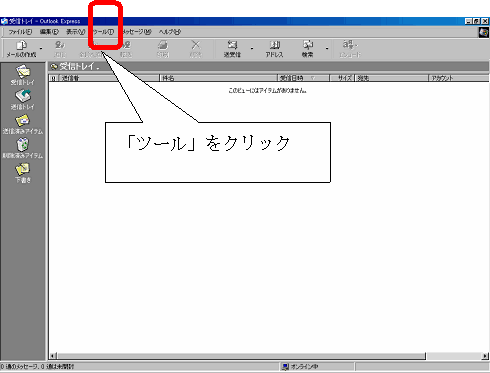
Task: Sort by the 件名 (subject) column header
Action: (x=218, y=78)
